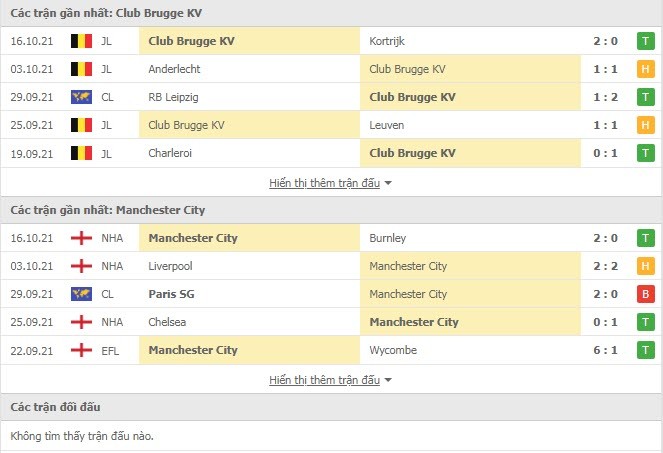The width and height of the screenshot is (663, 453).
Task: Open the Liverpool team link
Action: [x=170, y=266]
